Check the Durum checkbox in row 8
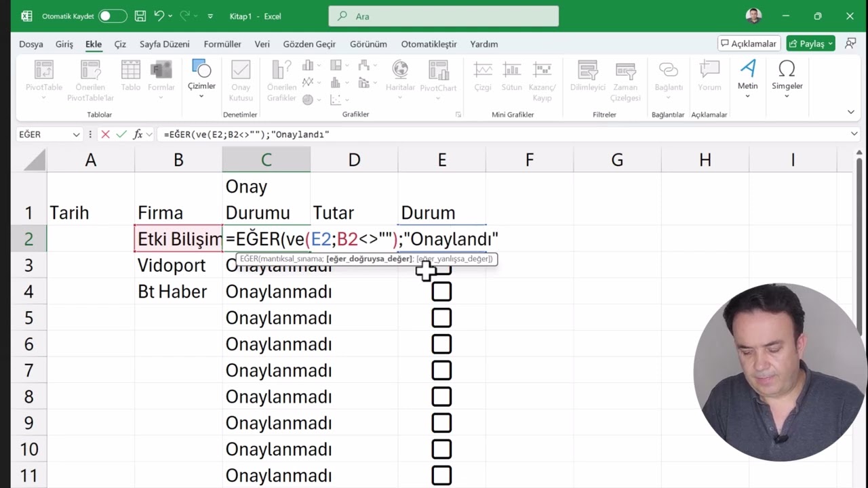The width and height of the screenshot is (868, 488). pyautogui.click(x=441, y=396)
